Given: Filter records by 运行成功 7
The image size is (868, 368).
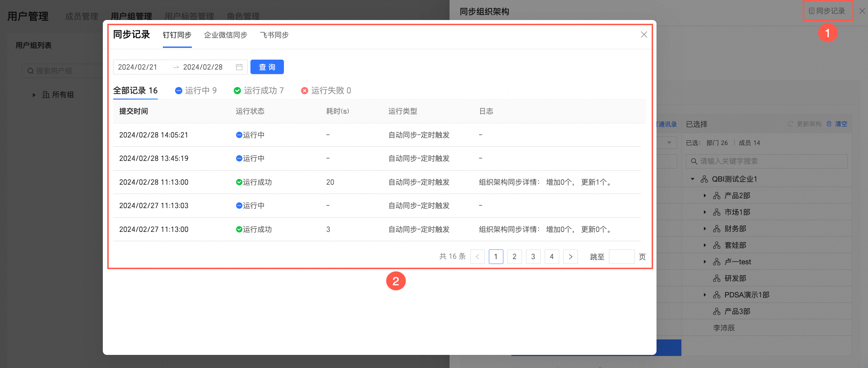Looking at the screenshot, I should (259, 90).
